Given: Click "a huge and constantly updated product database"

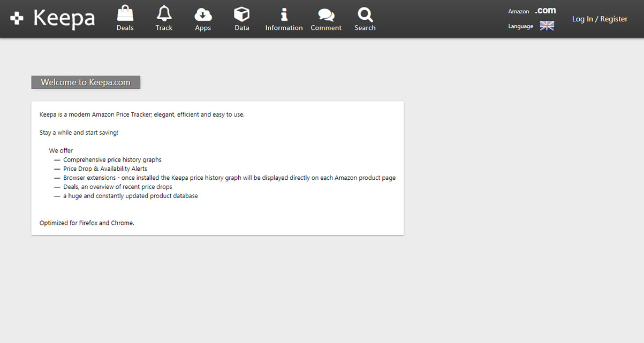Looking at the screenshot, I should [131, 196].
